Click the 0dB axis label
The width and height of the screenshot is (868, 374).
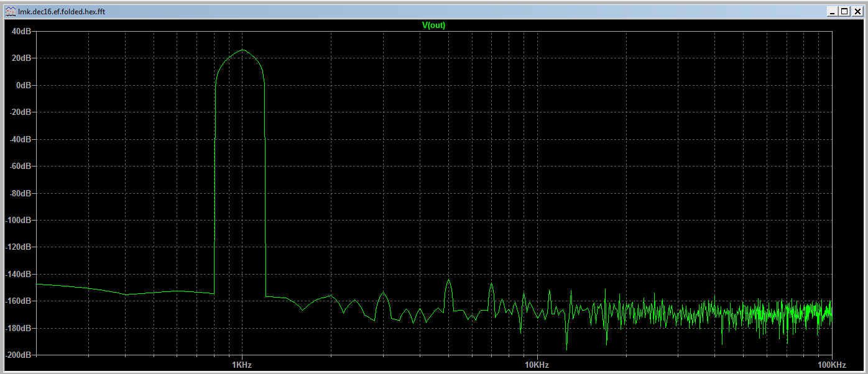coord(24,85)
